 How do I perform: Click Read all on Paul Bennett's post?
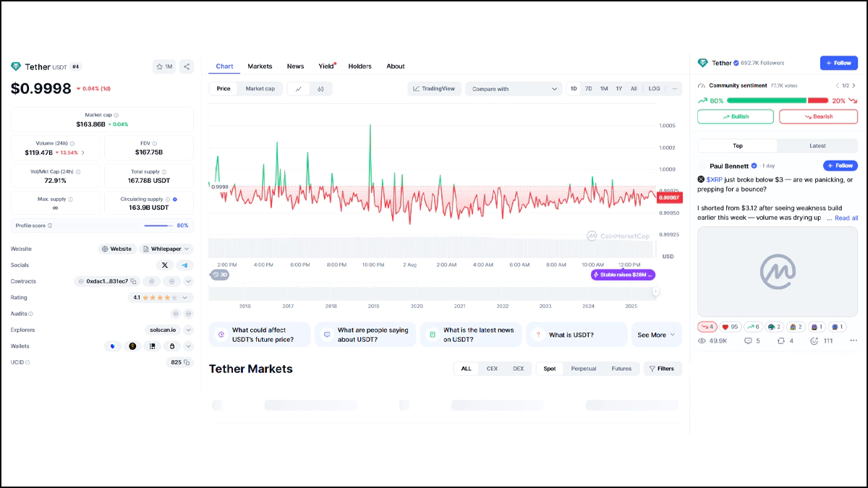[x=846, y=218]
